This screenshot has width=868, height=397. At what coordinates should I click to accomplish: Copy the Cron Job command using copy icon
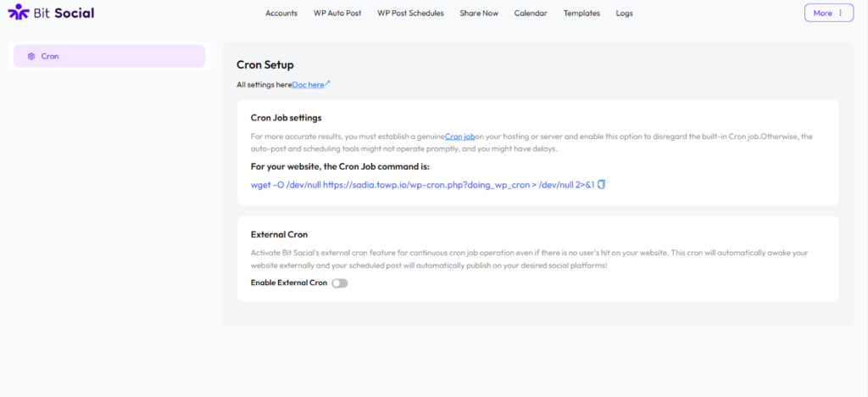(601, 184)
